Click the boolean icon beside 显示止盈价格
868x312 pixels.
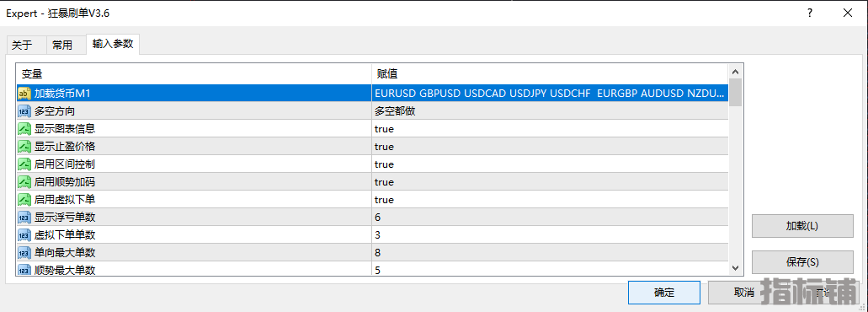coord(24,146)
